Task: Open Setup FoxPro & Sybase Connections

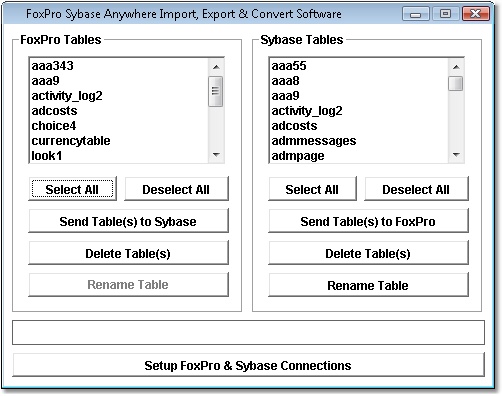Action: click(x=248, y=365)
